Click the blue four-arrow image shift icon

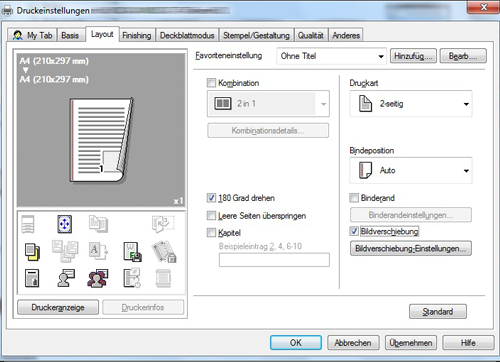pyautogui.click(x=64, y=224)
